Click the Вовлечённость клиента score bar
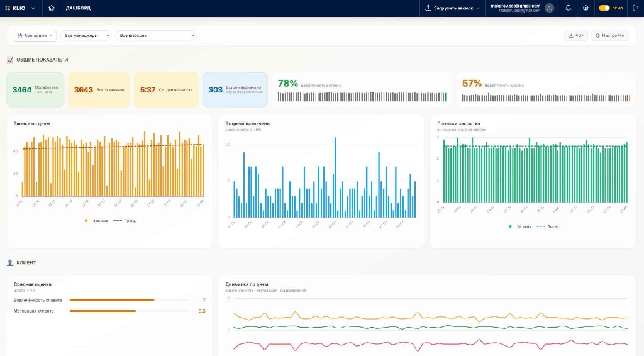Viewport: 644px width, 356px height. click(x=130, y=300)
